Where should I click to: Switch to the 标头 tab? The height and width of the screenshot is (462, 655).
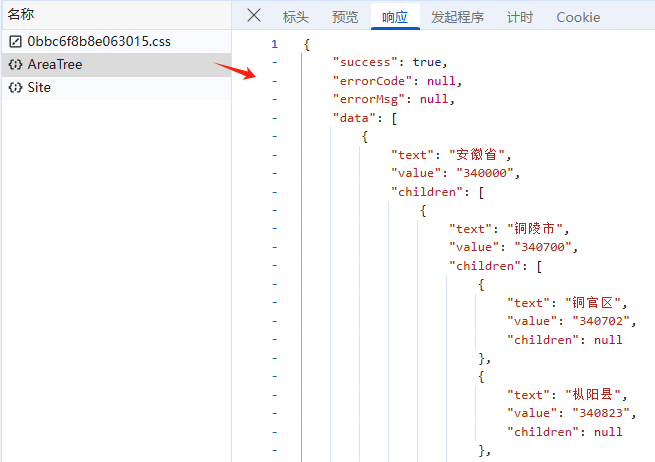[x=295, y=17]
